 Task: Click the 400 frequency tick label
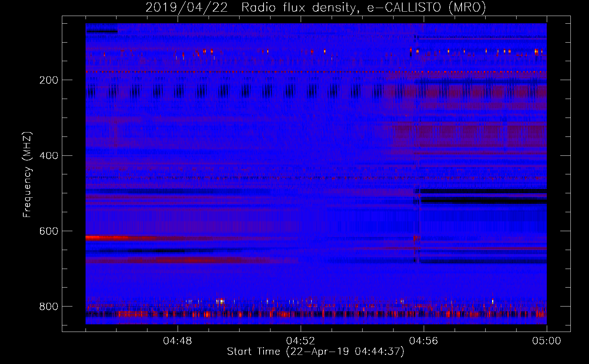click(x=48, y=156)
